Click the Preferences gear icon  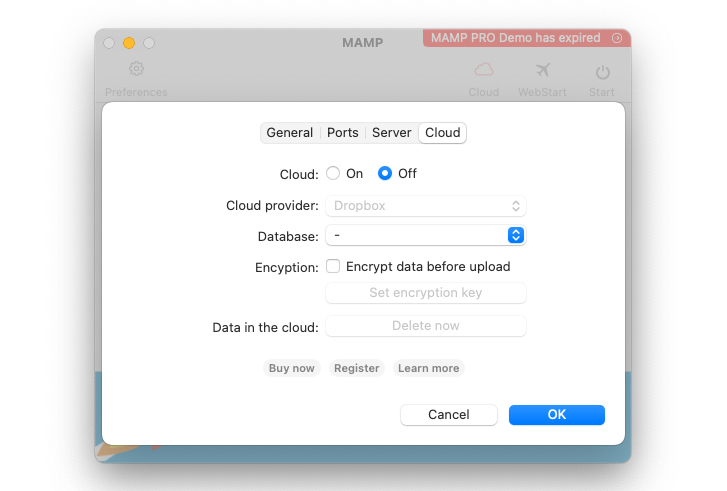137,69
